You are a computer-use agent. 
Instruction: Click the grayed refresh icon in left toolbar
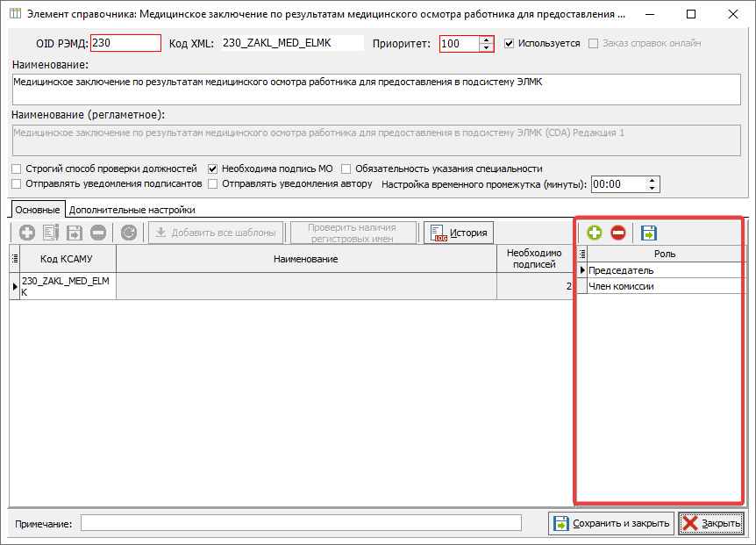pos(129,233)
